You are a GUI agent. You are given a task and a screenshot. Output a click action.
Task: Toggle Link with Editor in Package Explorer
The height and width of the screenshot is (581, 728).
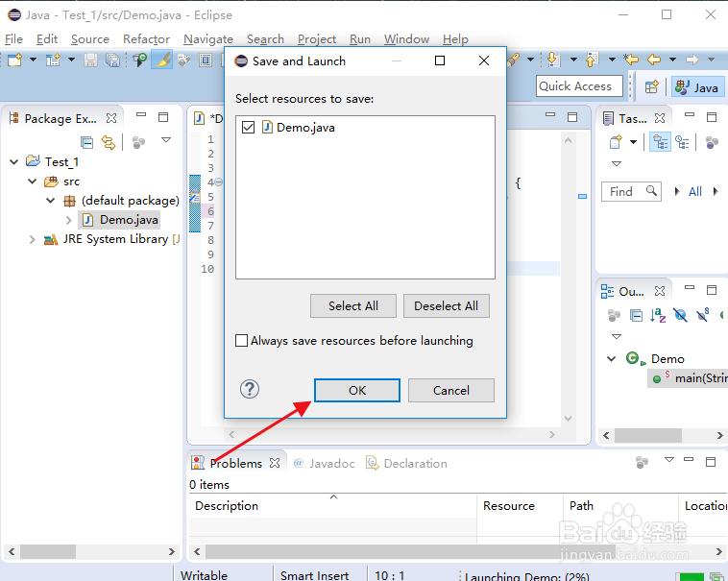pos(109,142)
